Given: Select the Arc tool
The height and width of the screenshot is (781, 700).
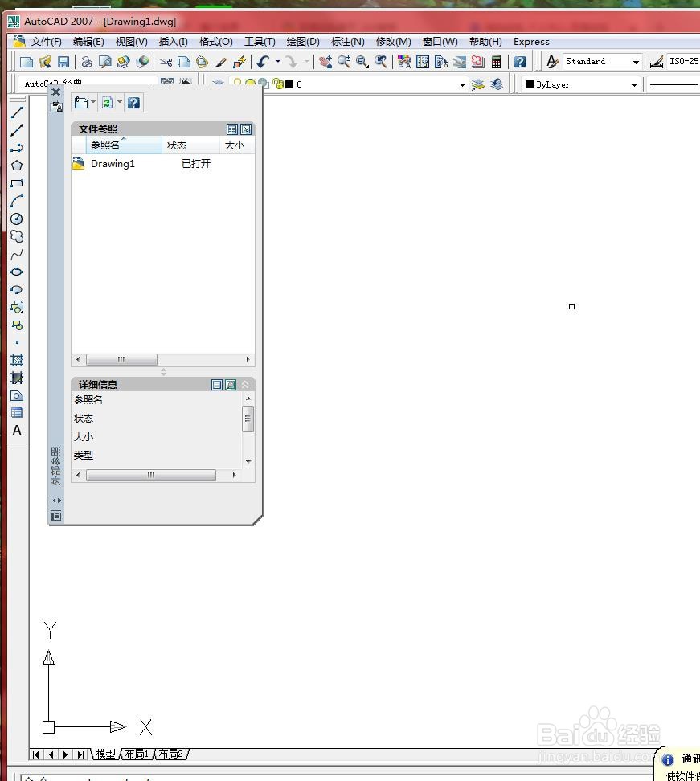Looking at the screenshot, I should (x=17, y=201).
